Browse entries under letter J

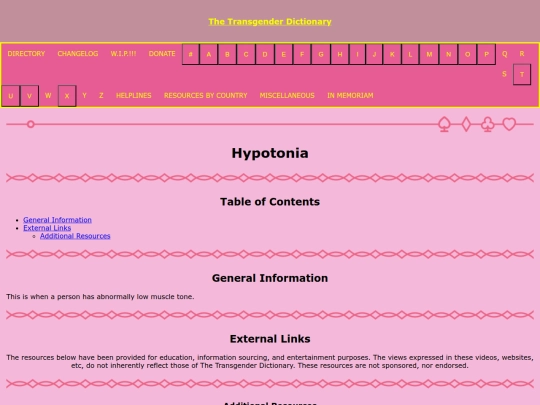[x=374, y=54]
